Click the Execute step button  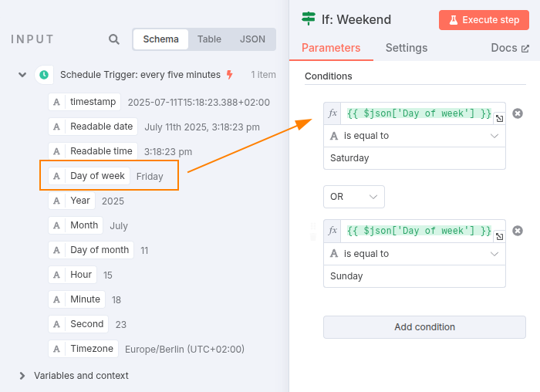pos(484,20)
